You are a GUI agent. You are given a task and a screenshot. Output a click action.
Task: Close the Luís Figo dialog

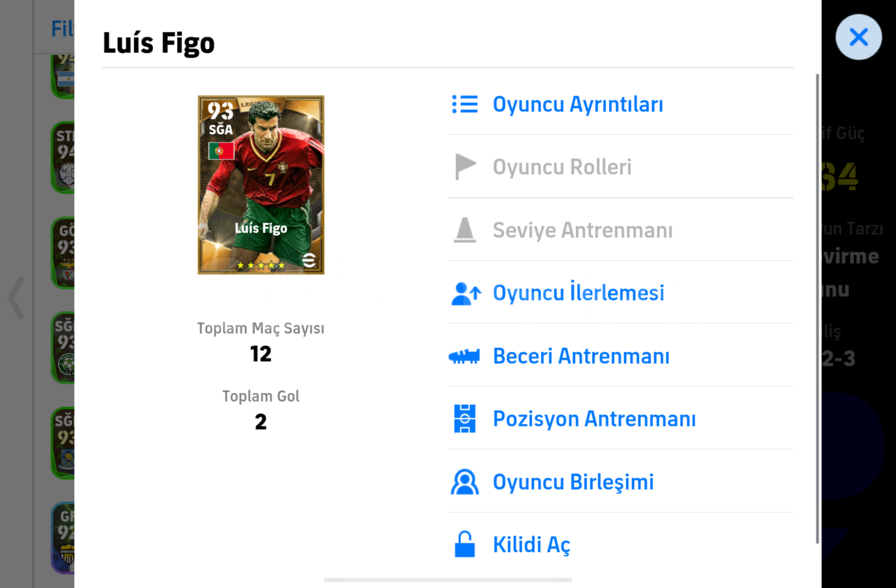tap(858, 37)
